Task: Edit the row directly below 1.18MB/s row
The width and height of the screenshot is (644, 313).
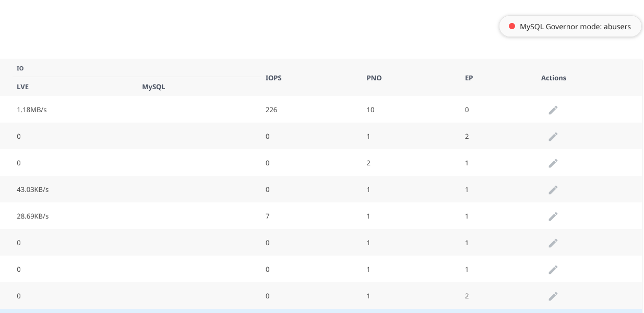Action: pos(553,137)
